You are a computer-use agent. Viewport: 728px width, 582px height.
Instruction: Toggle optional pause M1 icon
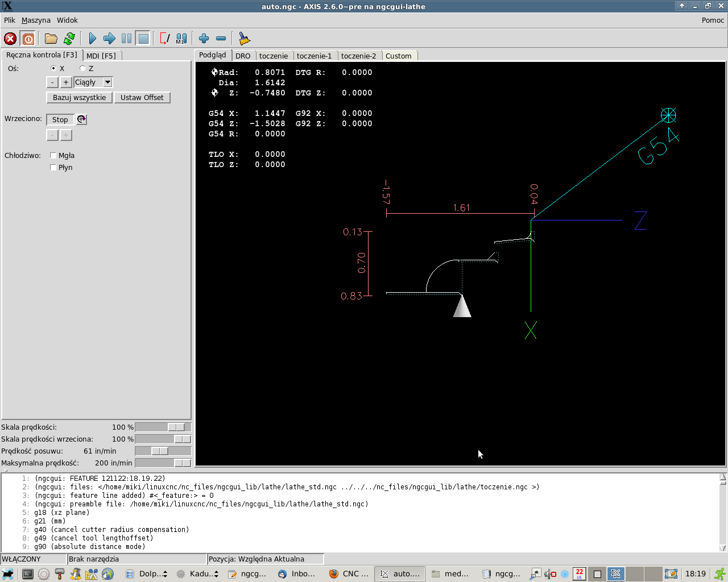tap(181, 39)
